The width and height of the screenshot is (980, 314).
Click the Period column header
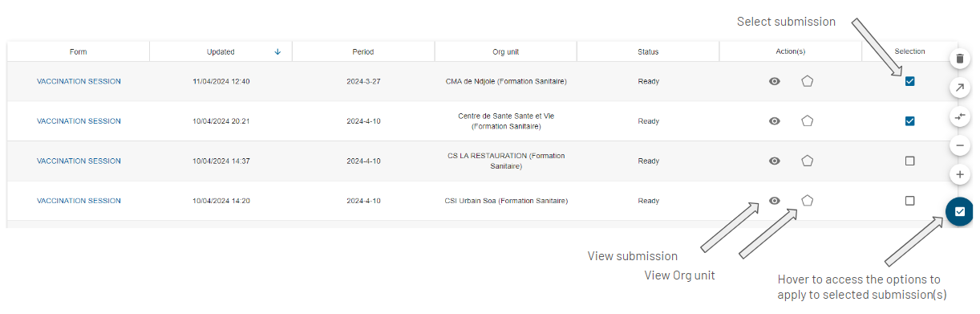pos(363,52)
